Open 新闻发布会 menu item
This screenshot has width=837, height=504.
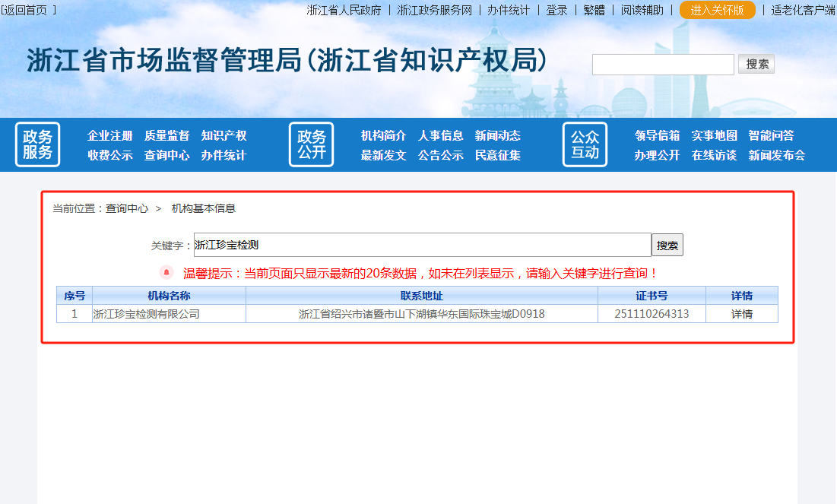pos(777,155)
